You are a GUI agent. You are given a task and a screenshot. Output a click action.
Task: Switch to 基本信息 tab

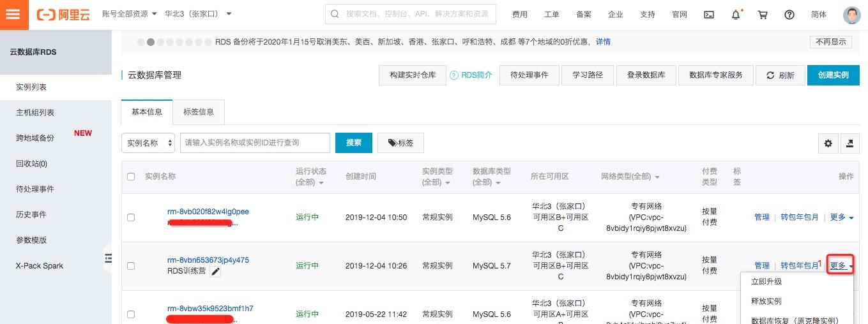tap(147, 112)
